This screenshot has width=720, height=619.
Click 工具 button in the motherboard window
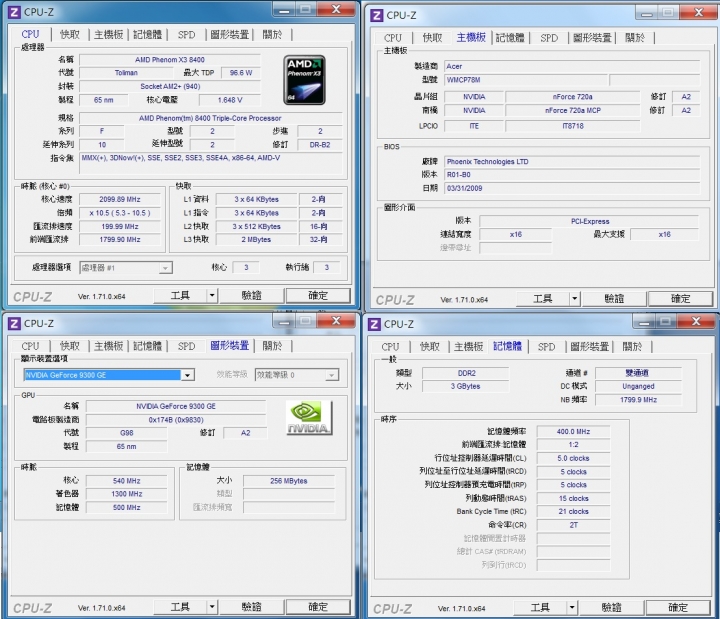pos(543,299)
